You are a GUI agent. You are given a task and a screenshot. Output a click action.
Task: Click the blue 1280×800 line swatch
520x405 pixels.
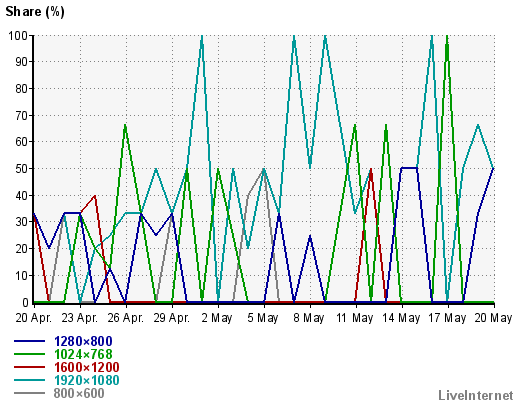[29, 341]
